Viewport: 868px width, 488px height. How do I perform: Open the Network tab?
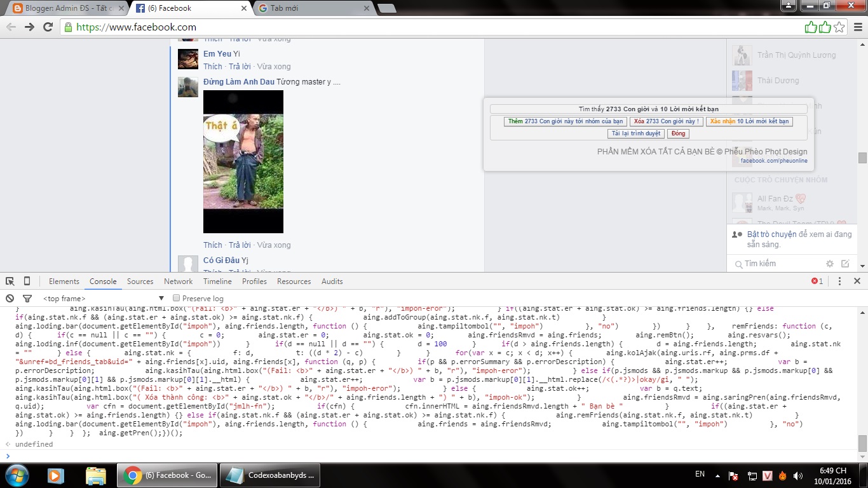tap(178, 281)
